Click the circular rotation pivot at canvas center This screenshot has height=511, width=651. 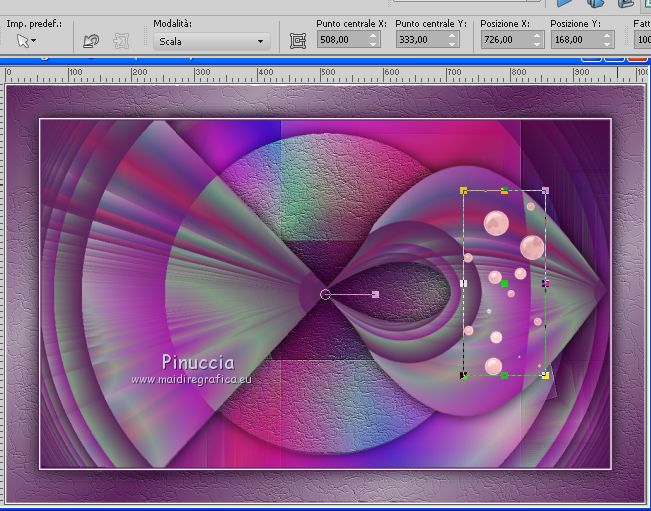coord(325,294)
